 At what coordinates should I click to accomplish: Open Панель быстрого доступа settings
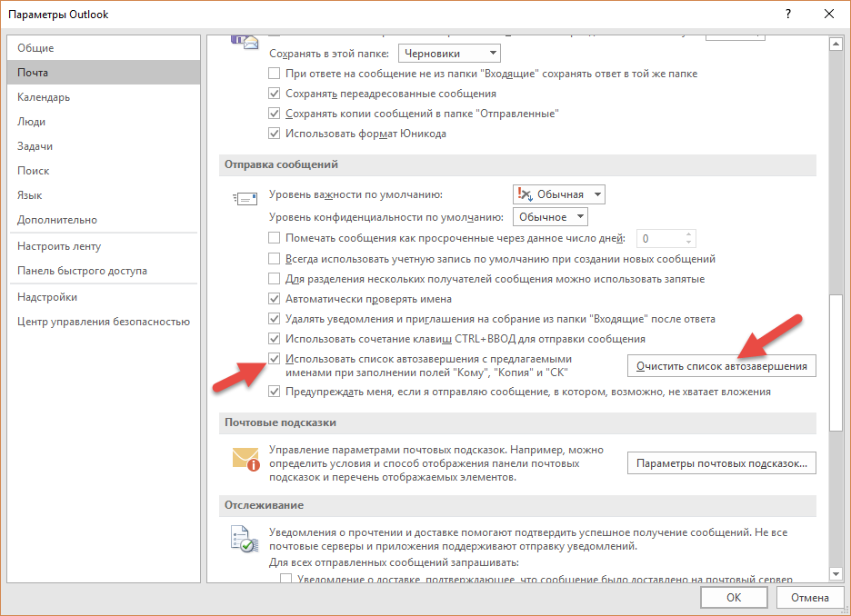pos(104,271)
